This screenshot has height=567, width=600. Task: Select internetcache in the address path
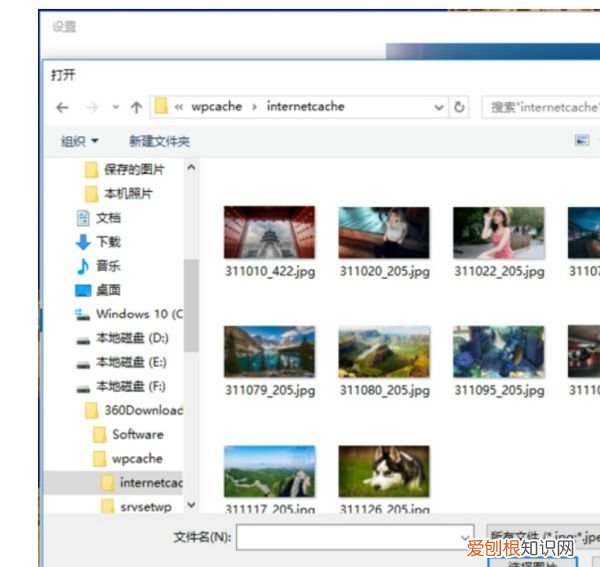coord(305,106)
